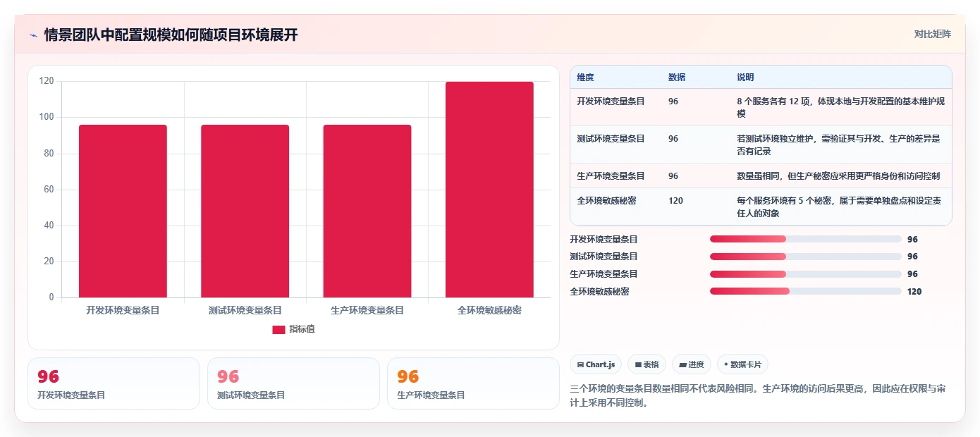Open the 96 开发环境变量条目 data card
980x437 pixels.
click(x=114, y=383)
